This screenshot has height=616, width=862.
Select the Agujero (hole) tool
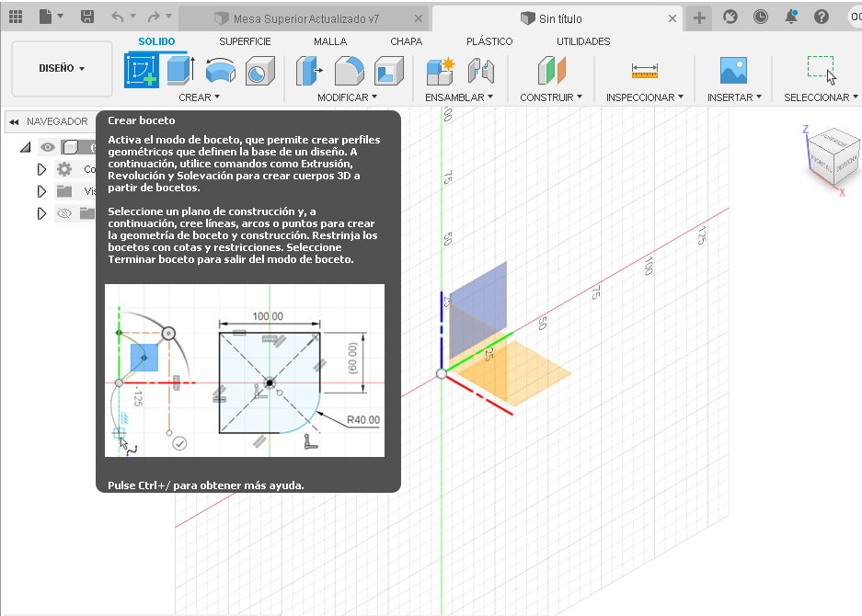click(x=259, y=71)
